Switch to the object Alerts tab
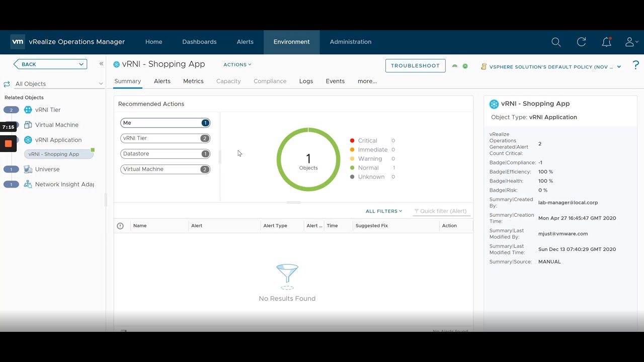 (162, 81)
